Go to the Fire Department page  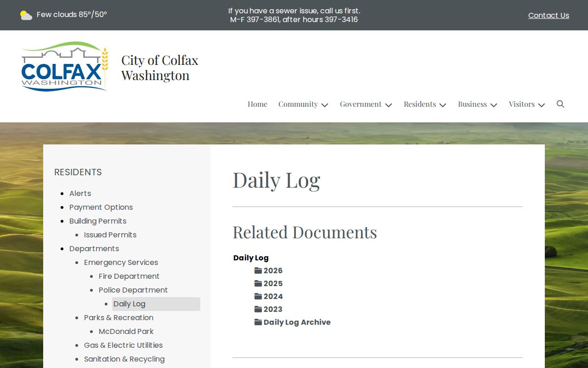click(129, 276)
